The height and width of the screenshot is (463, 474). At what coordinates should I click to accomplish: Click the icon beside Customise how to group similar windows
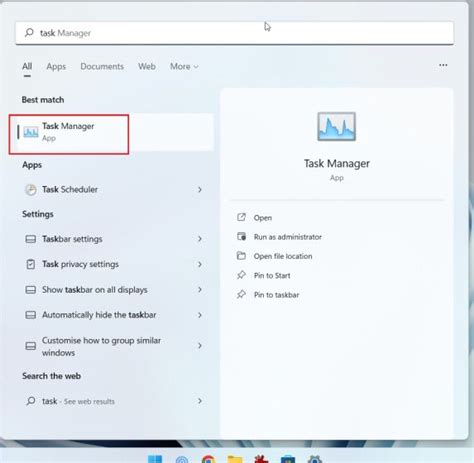coord(31,346)
